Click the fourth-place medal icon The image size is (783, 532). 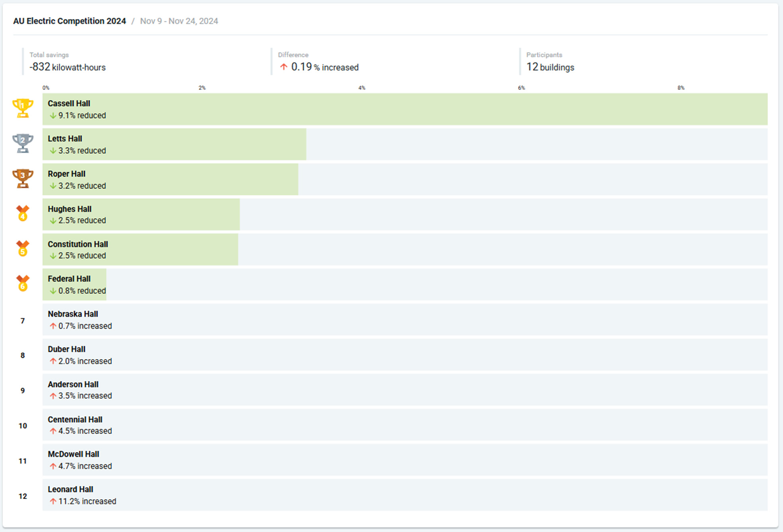[x=23, y=213]
